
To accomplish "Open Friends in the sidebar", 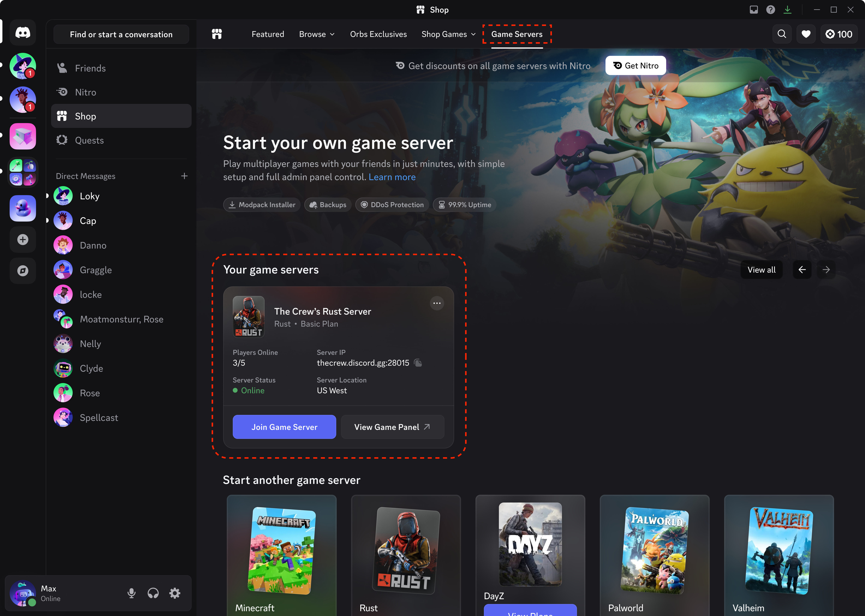I will (x=121, y=68).
